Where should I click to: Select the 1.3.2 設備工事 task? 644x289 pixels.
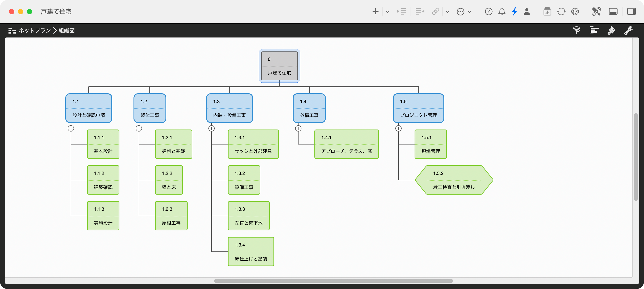[x=244, y=180]
